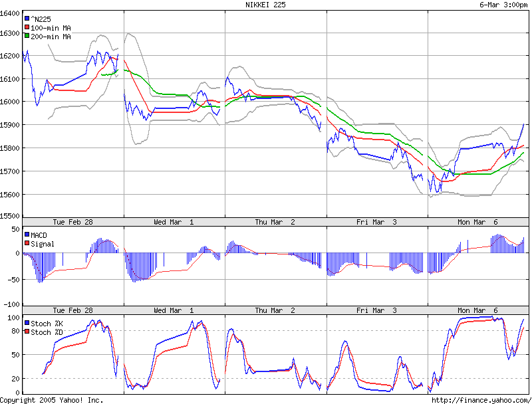Click the red Signal legend swatch
Viewport: 532px width, 404px height.
pyautogui.click(x=27, y=243)
